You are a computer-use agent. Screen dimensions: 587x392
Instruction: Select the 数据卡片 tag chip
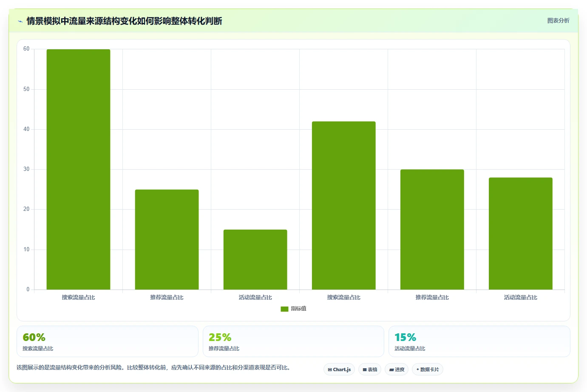(428, 369)
